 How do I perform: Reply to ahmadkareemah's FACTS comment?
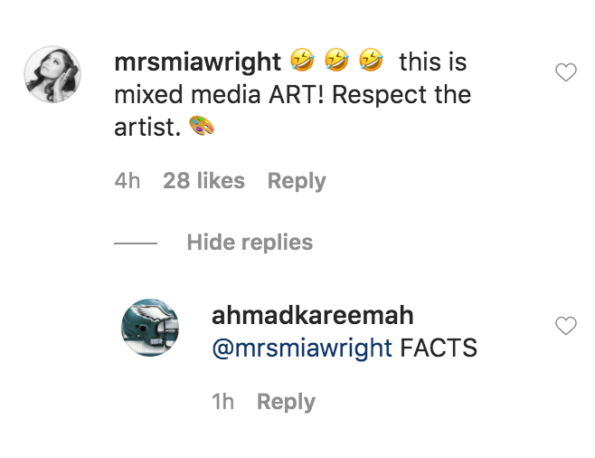click(286, 402)
